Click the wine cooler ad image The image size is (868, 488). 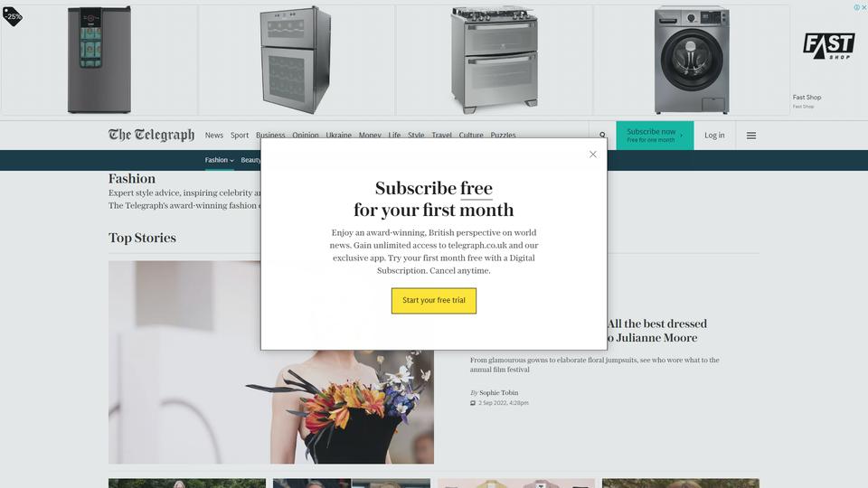(297, 60)
